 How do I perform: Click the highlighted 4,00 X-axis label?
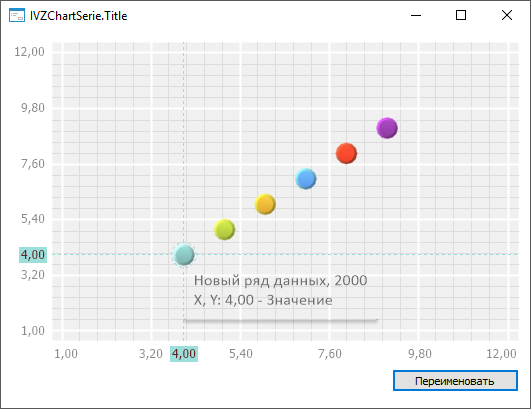click(x=184, y=354)
